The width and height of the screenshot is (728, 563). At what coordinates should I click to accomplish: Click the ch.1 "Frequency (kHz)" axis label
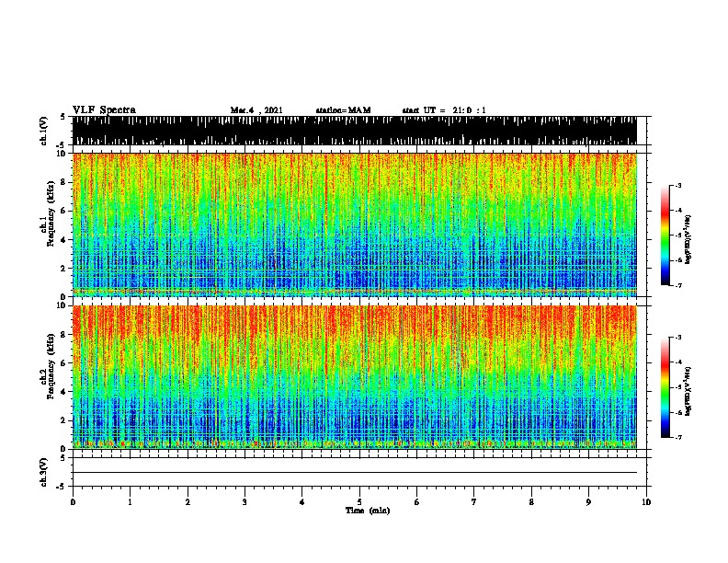[x=51, y=214]
